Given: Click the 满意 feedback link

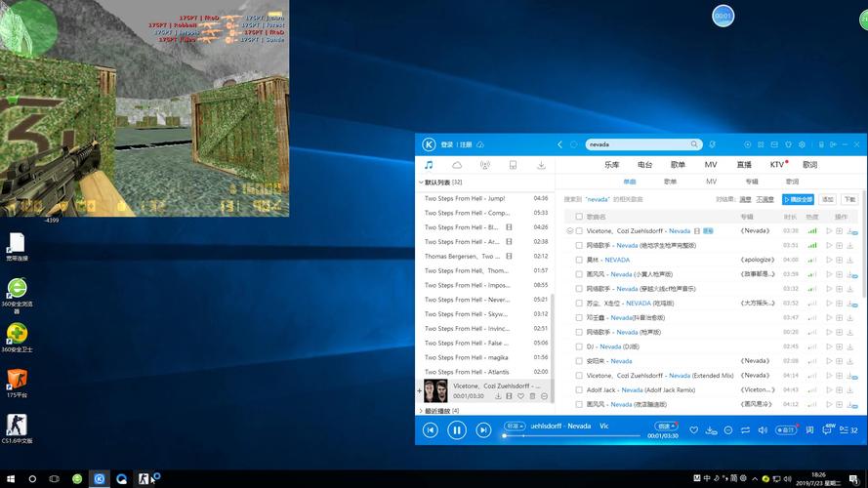Looking at the screenshot, I should 746,199.
